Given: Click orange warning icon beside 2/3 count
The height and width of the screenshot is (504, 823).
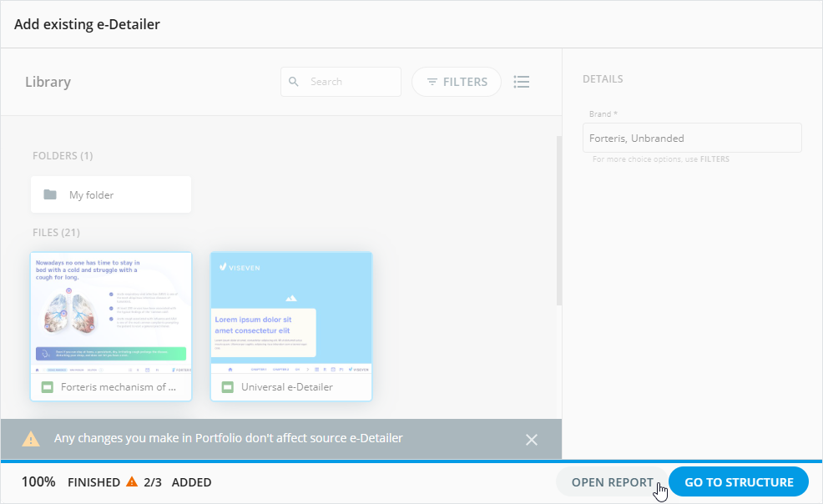Looking at the screenshot, I should click(132, 481).
